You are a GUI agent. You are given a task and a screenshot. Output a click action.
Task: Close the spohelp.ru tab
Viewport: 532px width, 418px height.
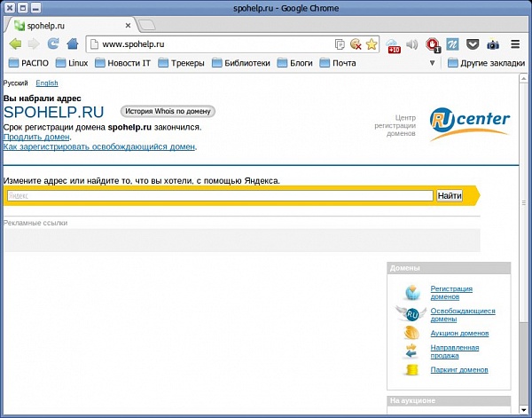128,26
